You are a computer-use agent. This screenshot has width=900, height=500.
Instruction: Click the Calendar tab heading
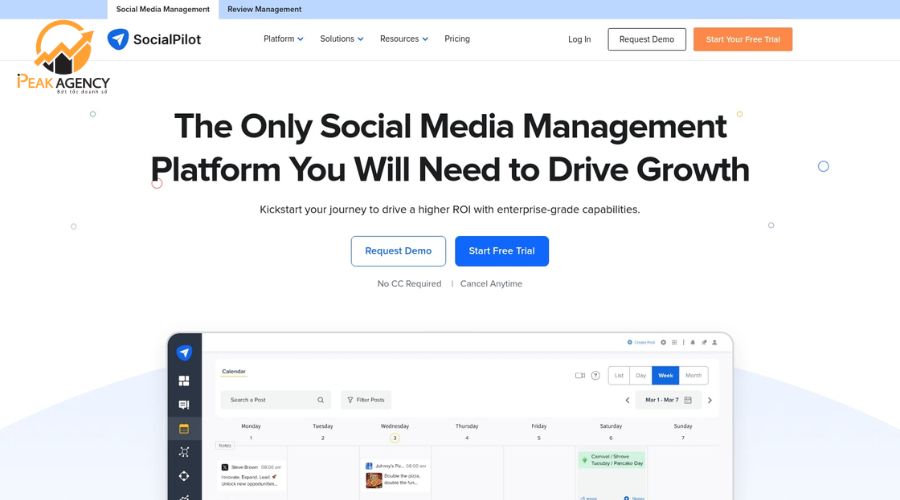point(234,371)
